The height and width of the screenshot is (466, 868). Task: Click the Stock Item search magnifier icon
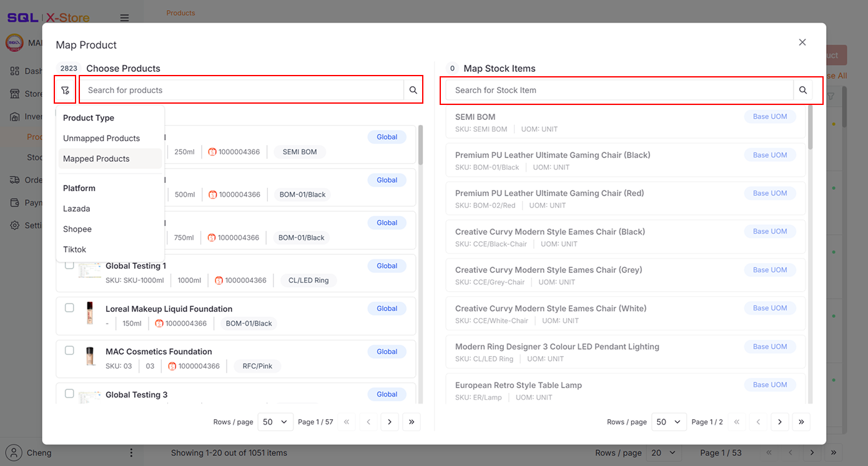(803, 90)
